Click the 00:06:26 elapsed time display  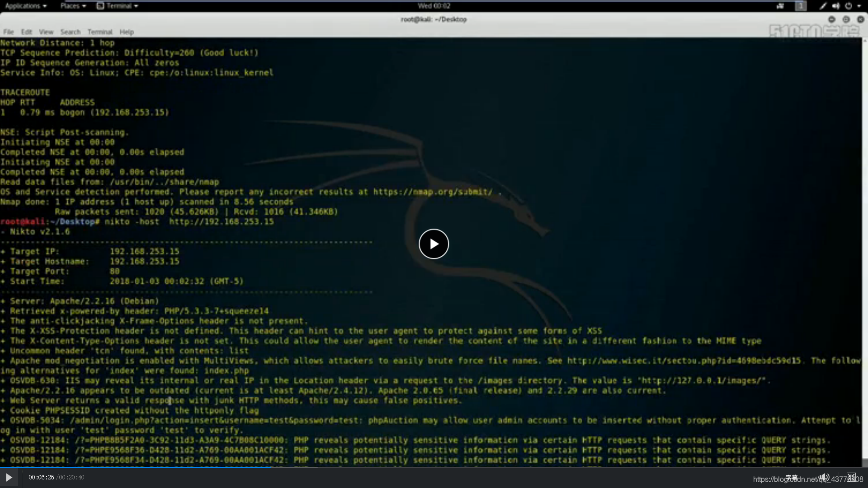coord(41,478)
